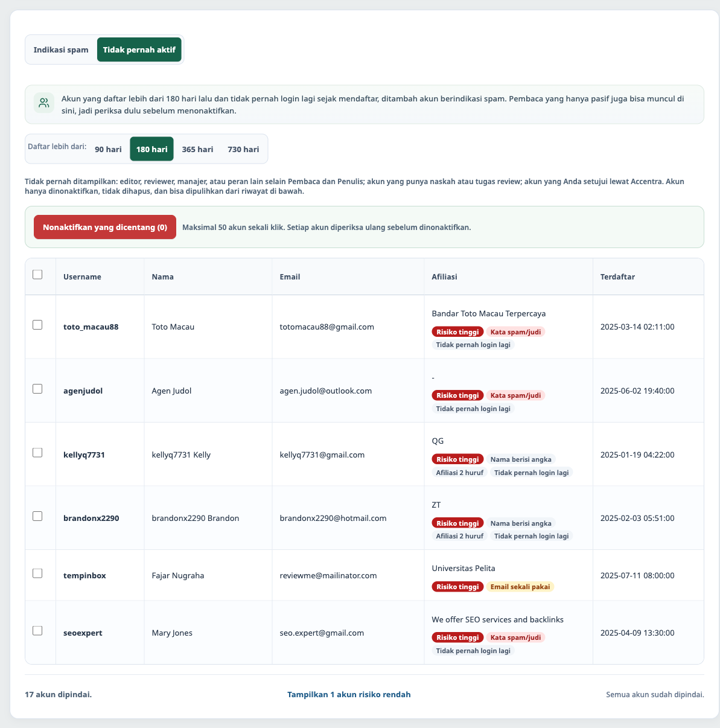This screenshot has height=728, width=720.
Task: Check the tempinbox row checkbox
Action: (37, 573)
